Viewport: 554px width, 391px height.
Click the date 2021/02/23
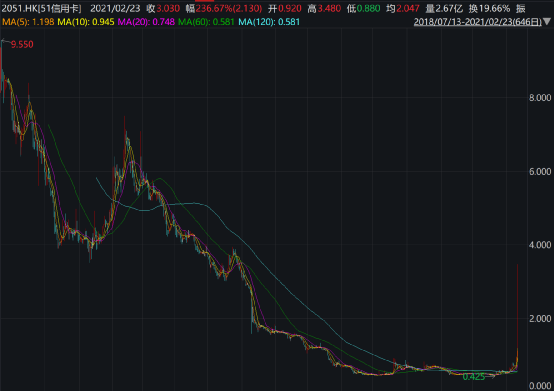tap(115, 8)
